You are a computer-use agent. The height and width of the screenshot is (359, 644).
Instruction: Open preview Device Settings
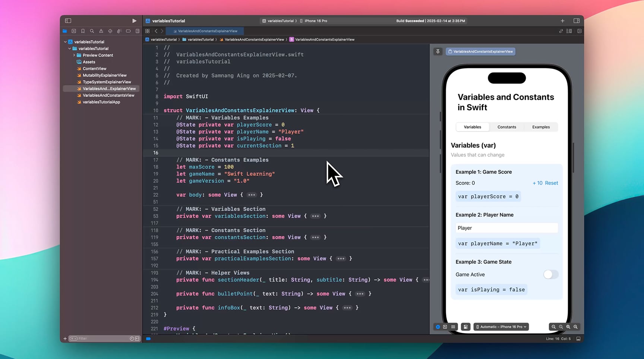(465, 327)
